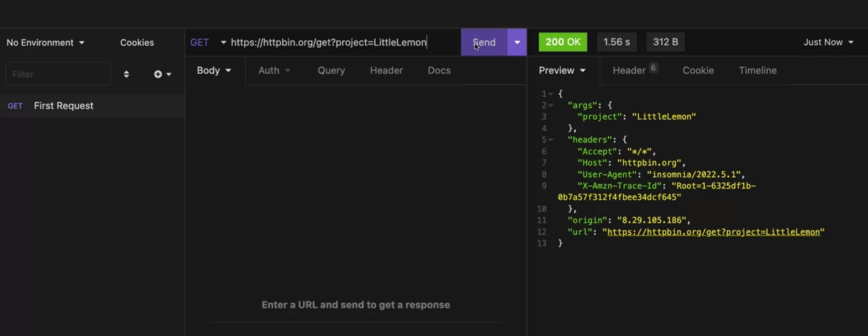Open the Docs tab
Image resolution: width=868 pixels, height=336 pixels.
pyautogui.click(x=439, y=71)
